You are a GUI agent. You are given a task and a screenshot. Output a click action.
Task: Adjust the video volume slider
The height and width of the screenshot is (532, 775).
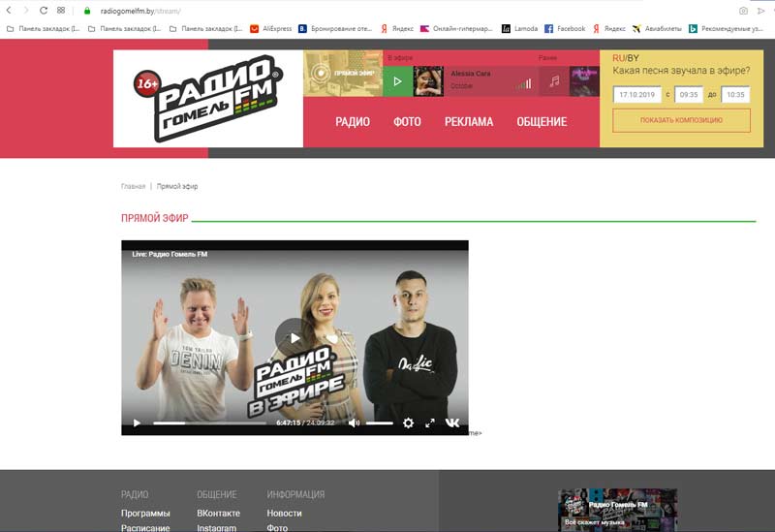[x=379, y=422]
